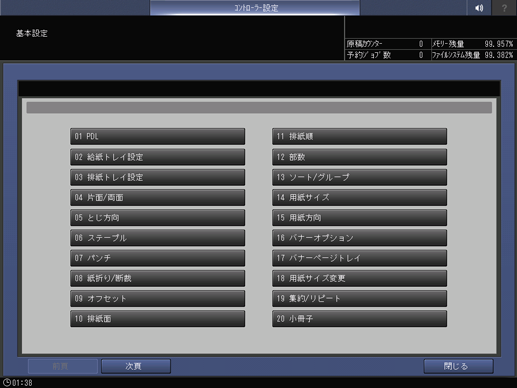Select 20 小冊子 setting
517x388 pixels.
(360, 319)
